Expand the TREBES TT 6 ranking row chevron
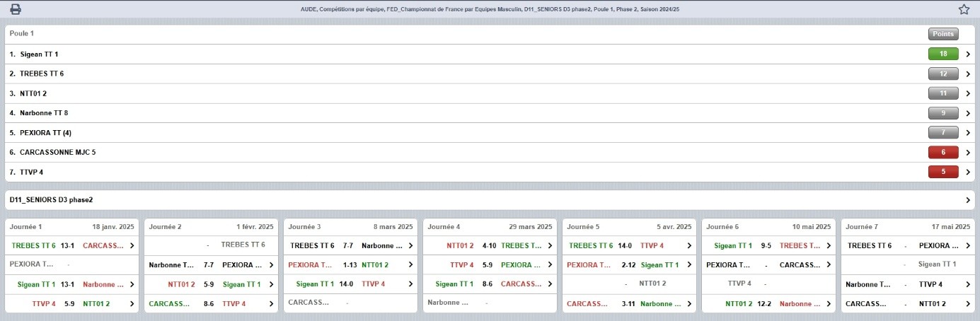 tap(968, 74)
